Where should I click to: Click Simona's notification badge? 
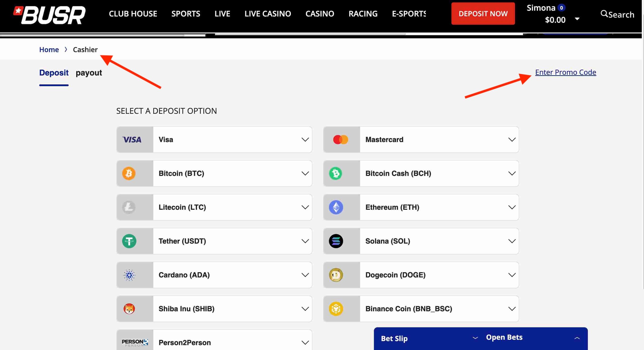(x=562, y=8)
